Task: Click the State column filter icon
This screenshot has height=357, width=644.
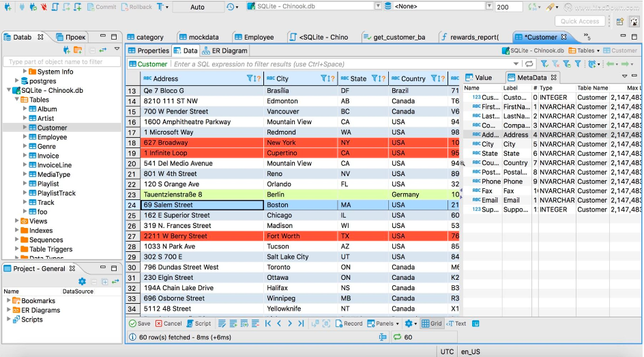Action: tap(375, 78)
